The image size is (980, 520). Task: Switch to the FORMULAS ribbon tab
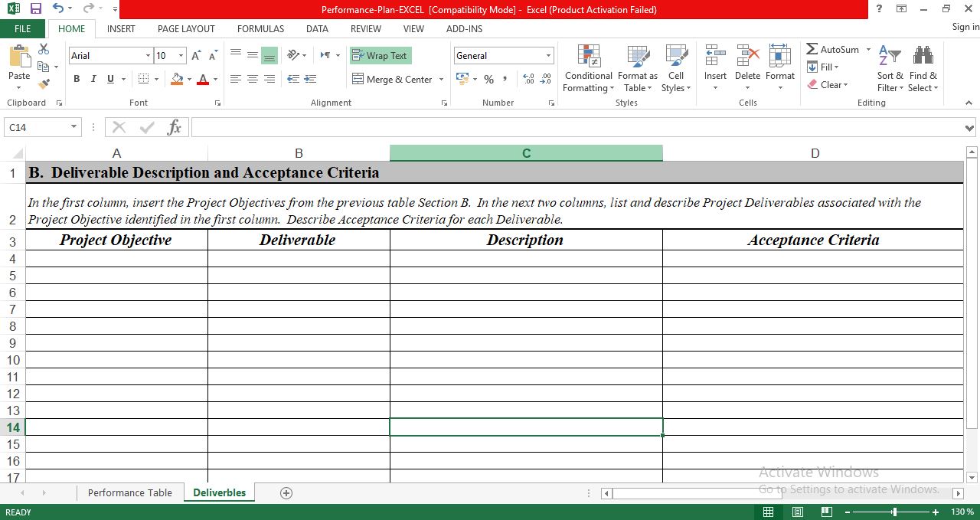(x=260, y=29)
